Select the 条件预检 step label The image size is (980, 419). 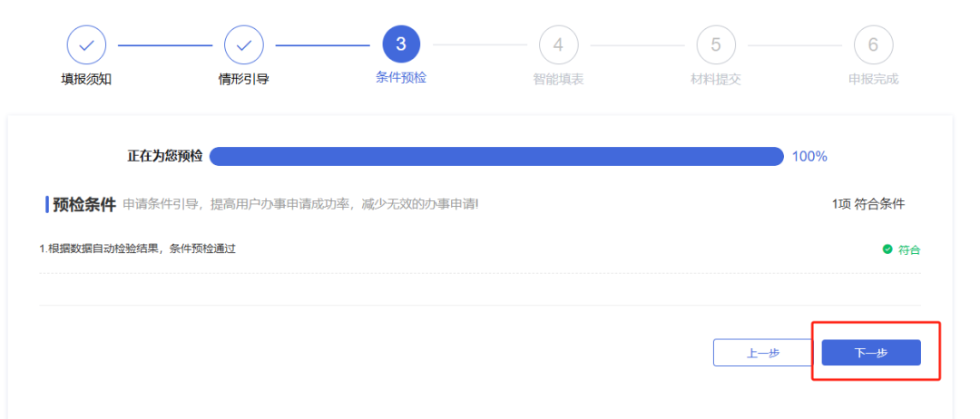tap(401, 78)
